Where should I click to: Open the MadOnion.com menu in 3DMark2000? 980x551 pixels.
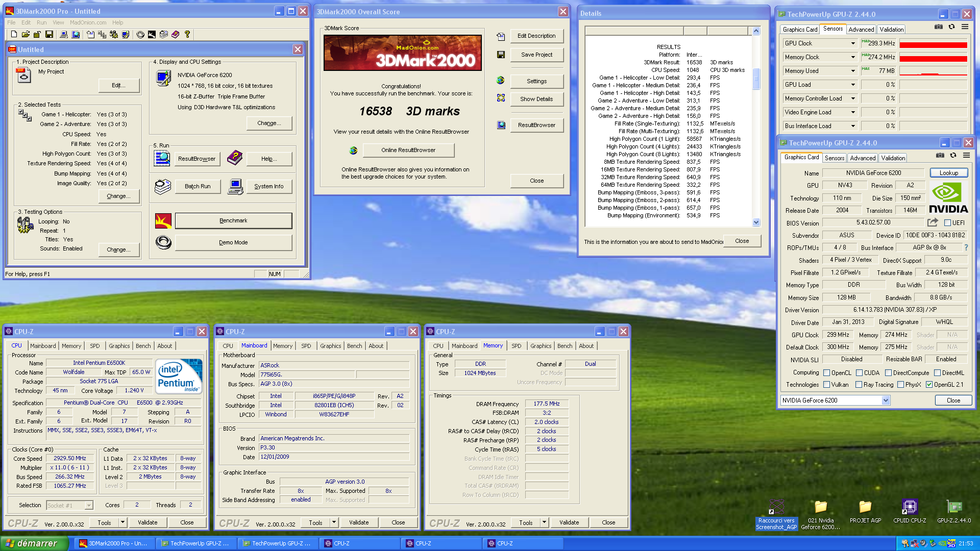click(x=88, y=22)
